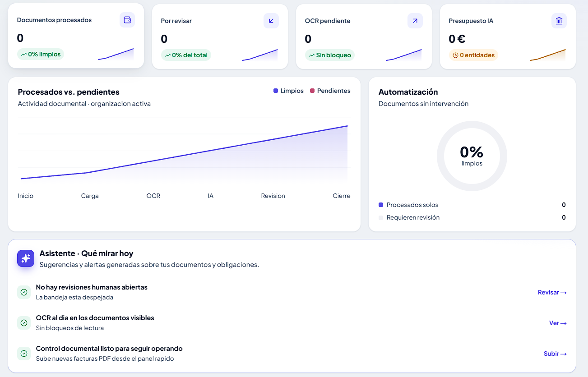Click check icon beside OCR al dia
Screen dimensions: 588x377
[x=24, y=323]
